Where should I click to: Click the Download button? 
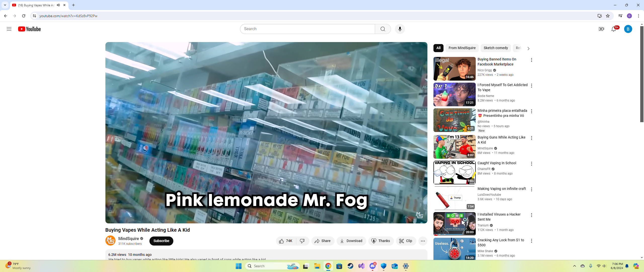[x=351, y=241]
